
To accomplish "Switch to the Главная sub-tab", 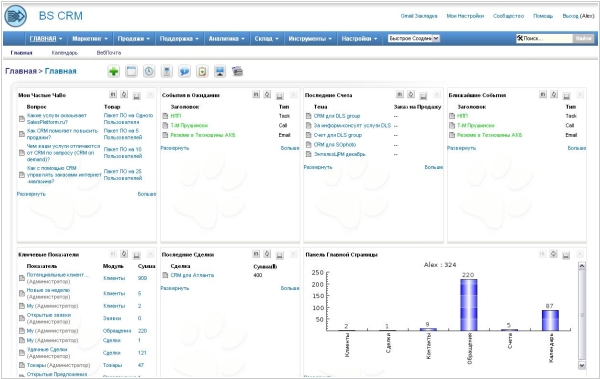I will pyautogui.click(x=21, y=53).
